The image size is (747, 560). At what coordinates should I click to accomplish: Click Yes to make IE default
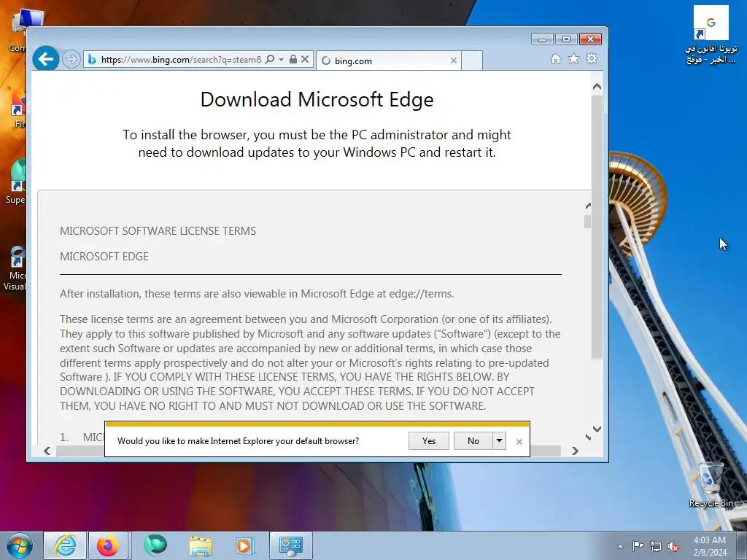click(x=429, y=441)
